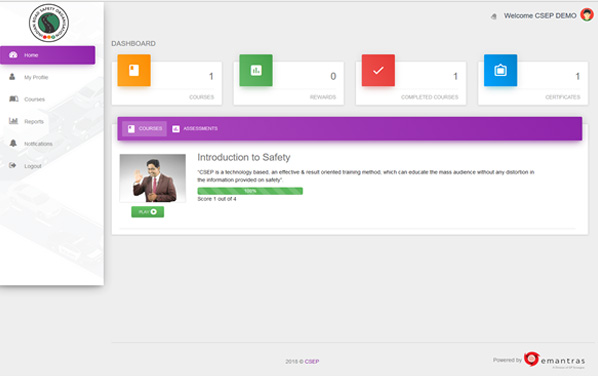Click the user avatar next to Welcome
598x376 pixels.
[x=587, y=15]
